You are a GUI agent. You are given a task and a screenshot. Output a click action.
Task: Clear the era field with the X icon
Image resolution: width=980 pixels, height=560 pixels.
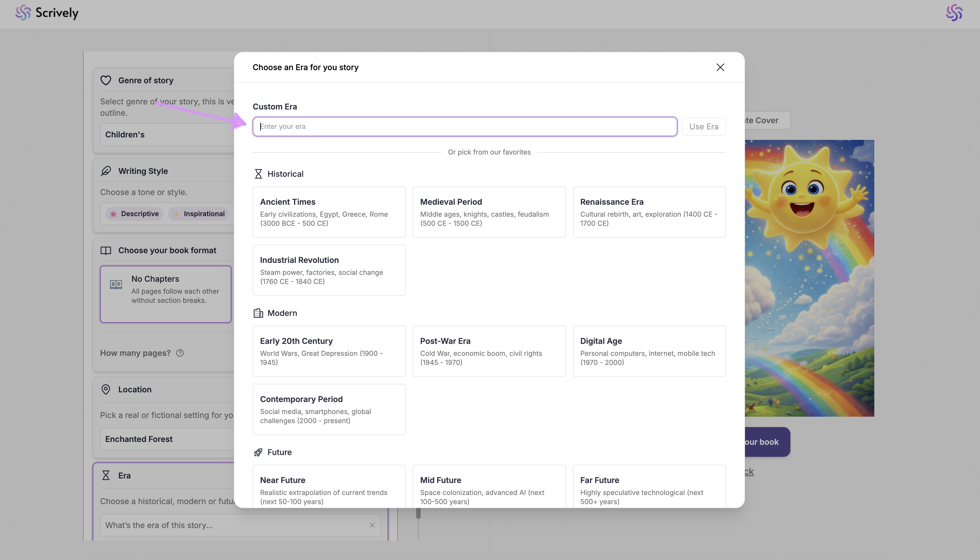tap(372, 525)
